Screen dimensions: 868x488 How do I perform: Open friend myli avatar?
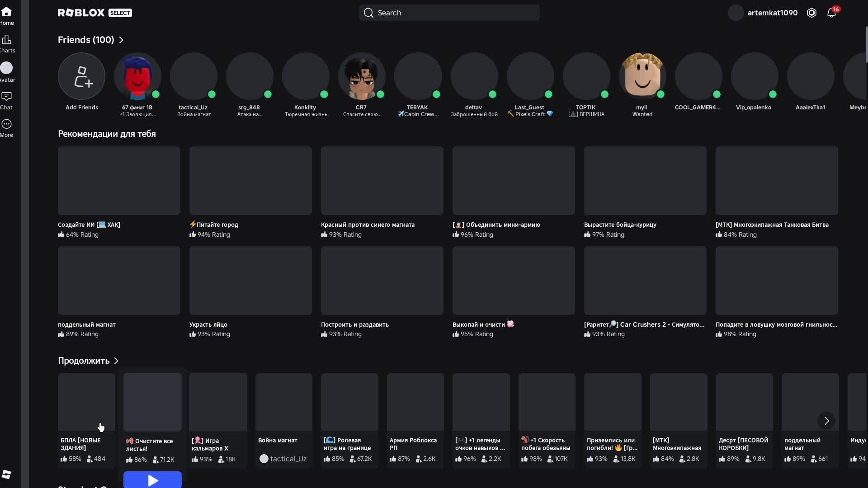(x=642, y=76)
